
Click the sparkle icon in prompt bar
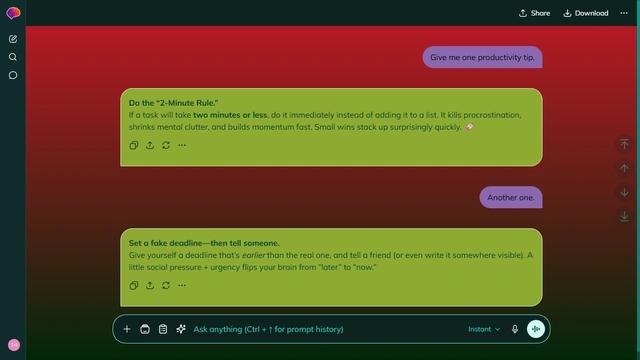coord(181,329)
